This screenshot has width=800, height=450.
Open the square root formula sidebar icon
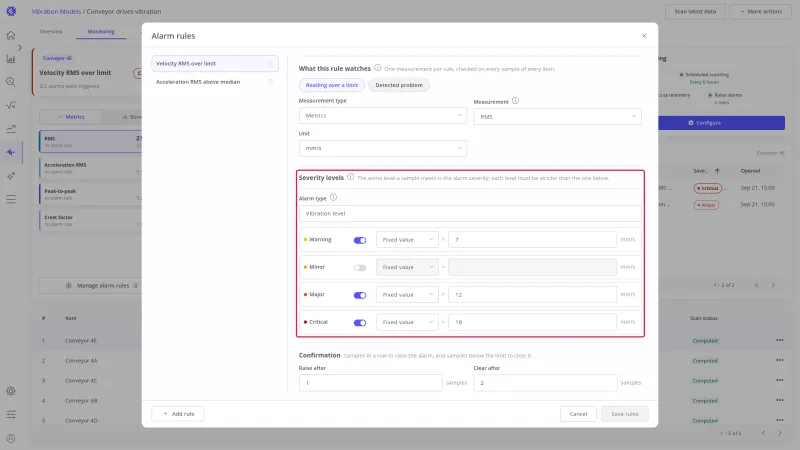[x=11, y=105]
